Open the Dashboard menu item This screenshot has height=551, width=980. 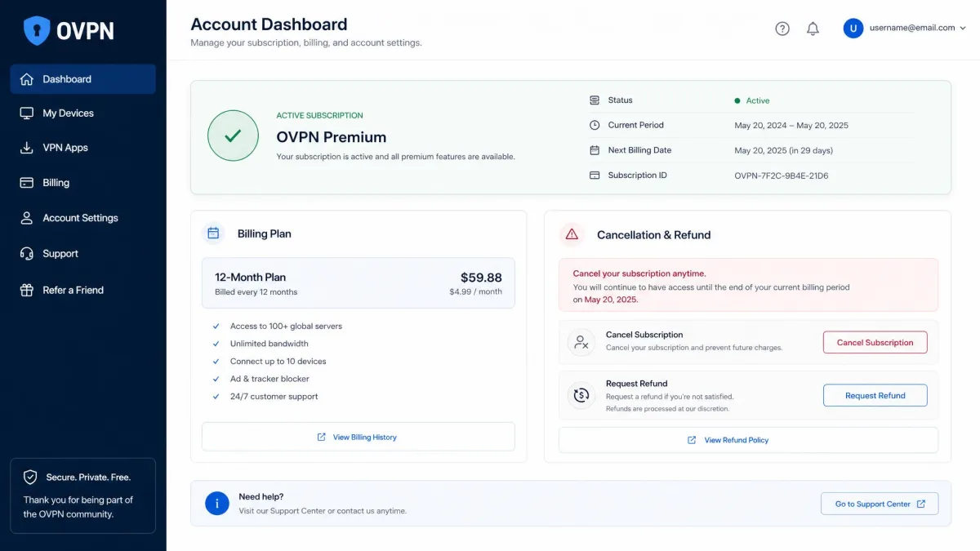tap(83, 79)
